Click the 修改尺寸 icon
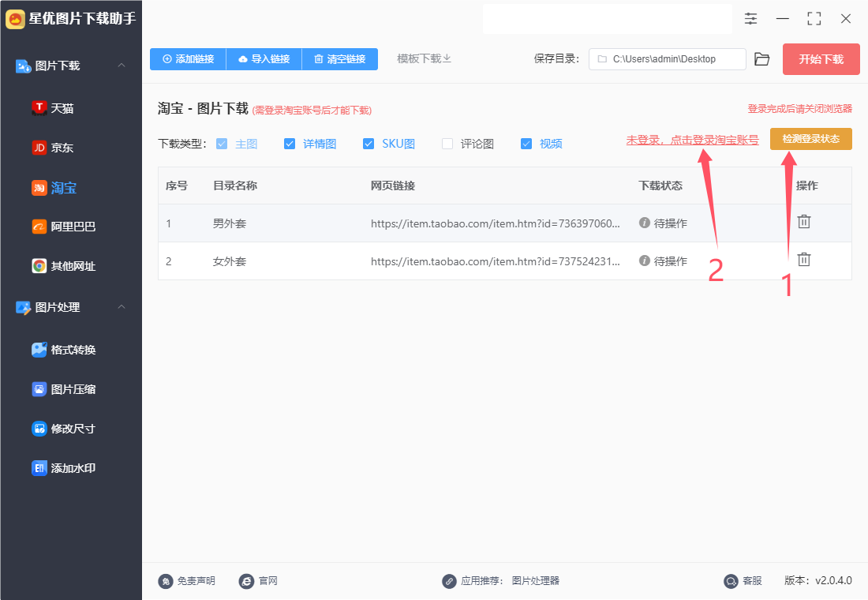The width and height of the screenshot is (868, 600). pyautogui.click(x=39, y=429)
